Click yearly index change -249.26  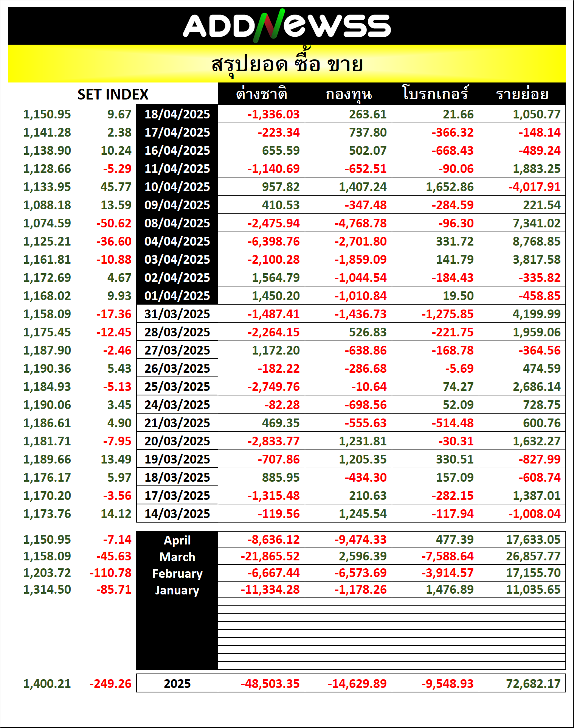pos(110,683)
